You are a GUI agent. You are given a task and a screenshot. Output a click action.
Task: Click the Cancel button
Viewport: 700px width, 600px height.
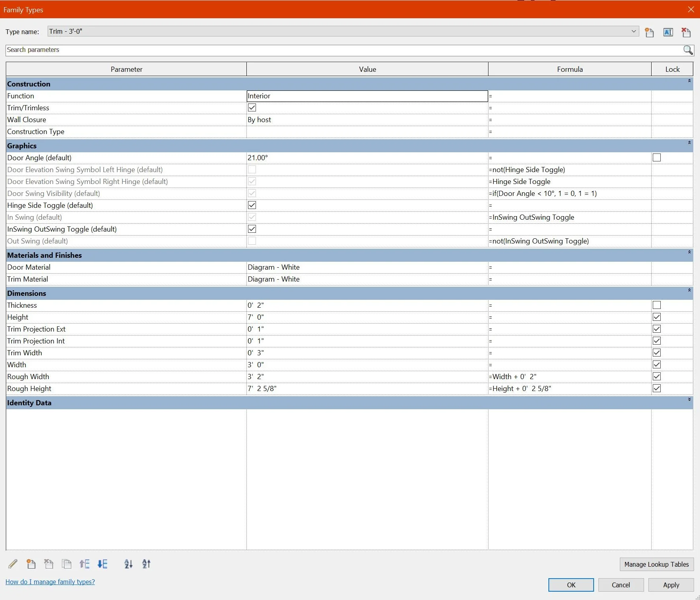(621, 585)
